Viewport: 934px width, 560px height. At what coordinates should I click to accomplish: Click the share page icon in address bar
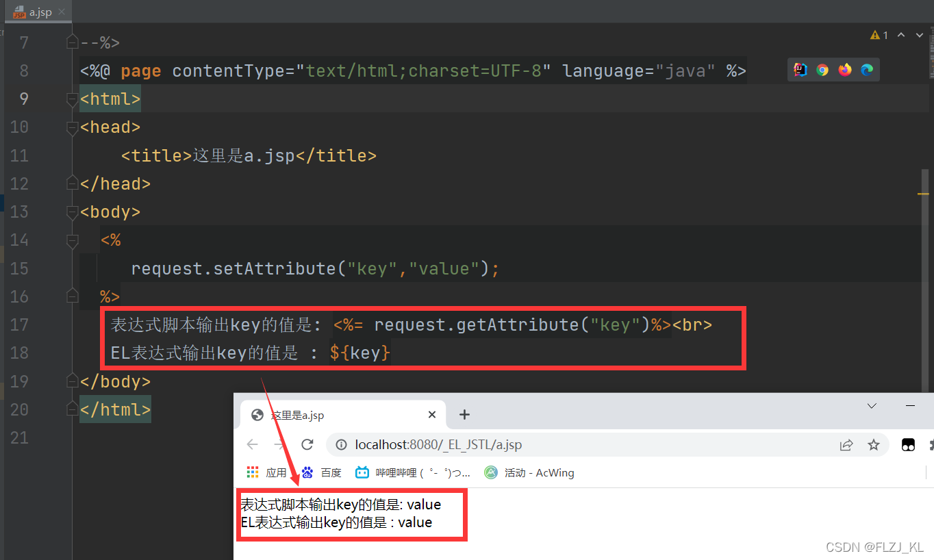[x=846, y=445]
